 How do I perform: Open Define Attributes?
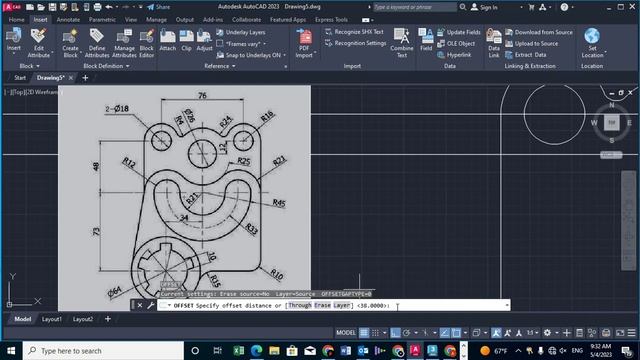97,43
